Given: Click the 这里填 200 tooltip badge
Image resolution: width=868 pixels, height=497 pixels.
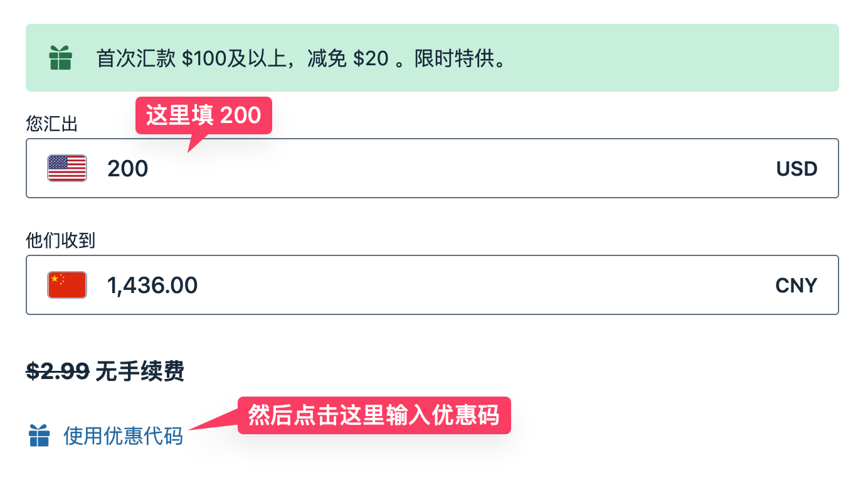Looking at the screenshot, I should tap(203, 115).
